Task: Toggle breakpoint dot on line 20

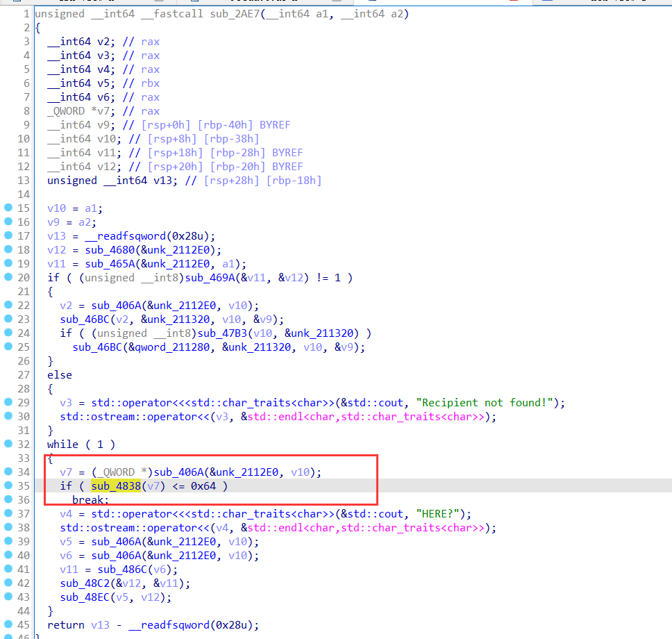Action: pyautogui.click(x=8, y=277)
